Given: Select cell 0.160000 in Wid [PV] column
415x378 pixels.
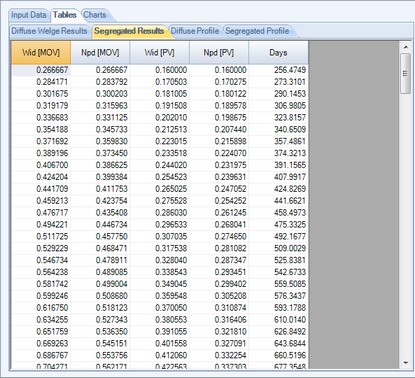Looking at the screenshot, I should tap(160, 70).
